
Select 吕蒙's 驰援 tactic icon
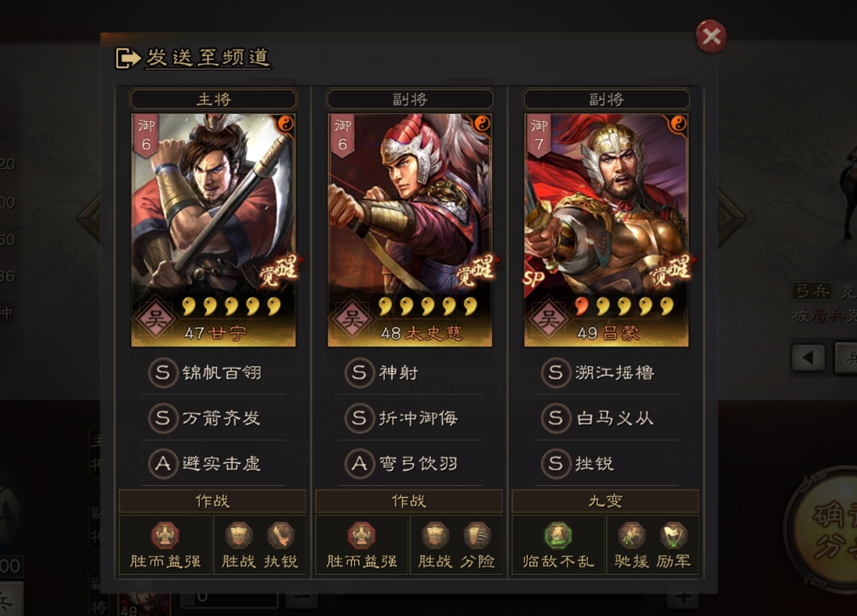tap(631, 535)
